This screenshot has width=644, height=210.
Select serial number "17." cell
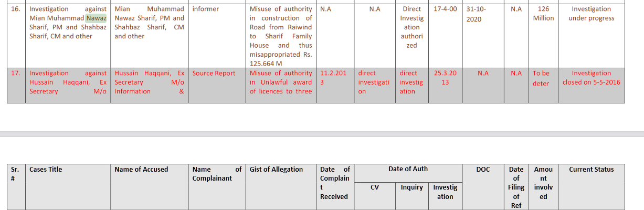point(16,85)
